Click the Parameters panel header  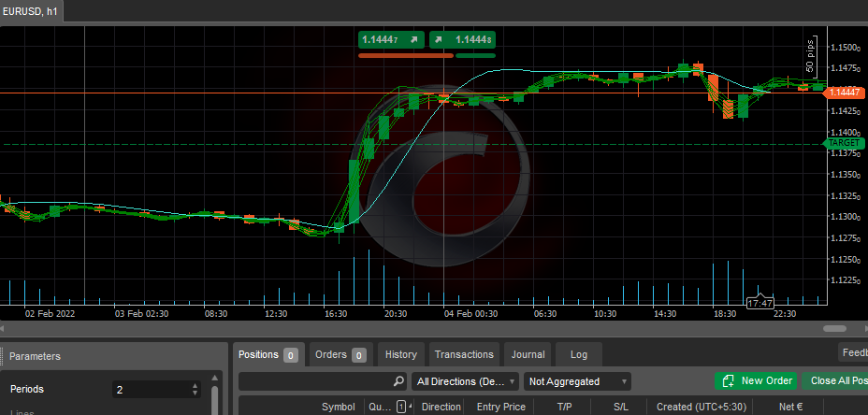coord(113,356)
